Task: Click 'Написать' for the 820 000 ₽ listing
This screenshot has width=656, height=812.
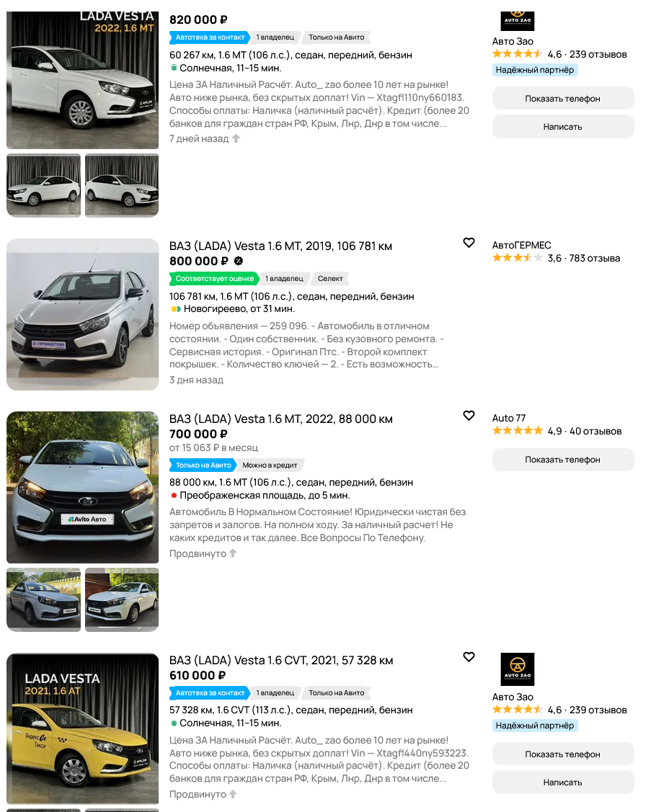Action: pyautogui.click(x=563, y=126)
